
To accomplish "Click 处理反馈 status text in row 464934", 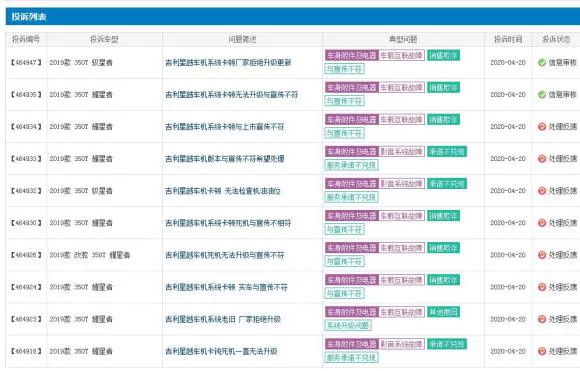I will [562, 127].
